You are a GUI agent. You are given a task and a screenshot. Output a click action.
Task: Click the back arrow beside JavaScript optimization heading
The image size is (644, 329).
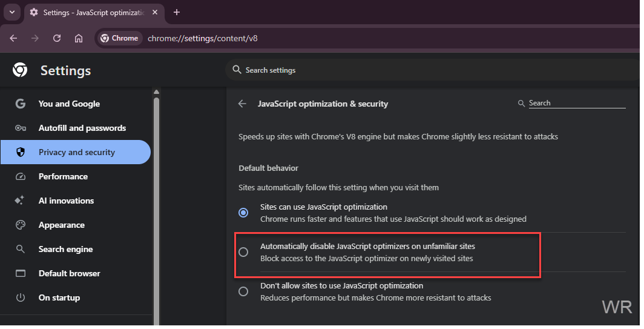click(x=242, y=104)
